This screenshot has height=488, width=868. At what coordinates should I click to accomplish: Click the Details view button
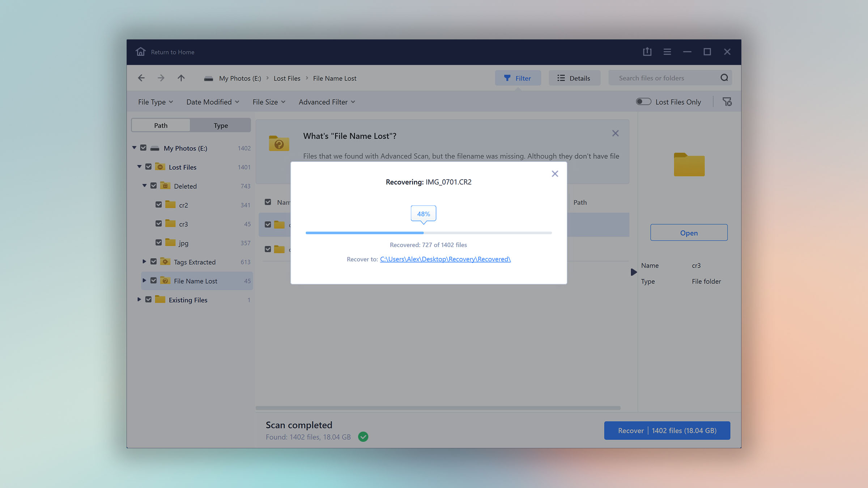click(574, 78)
